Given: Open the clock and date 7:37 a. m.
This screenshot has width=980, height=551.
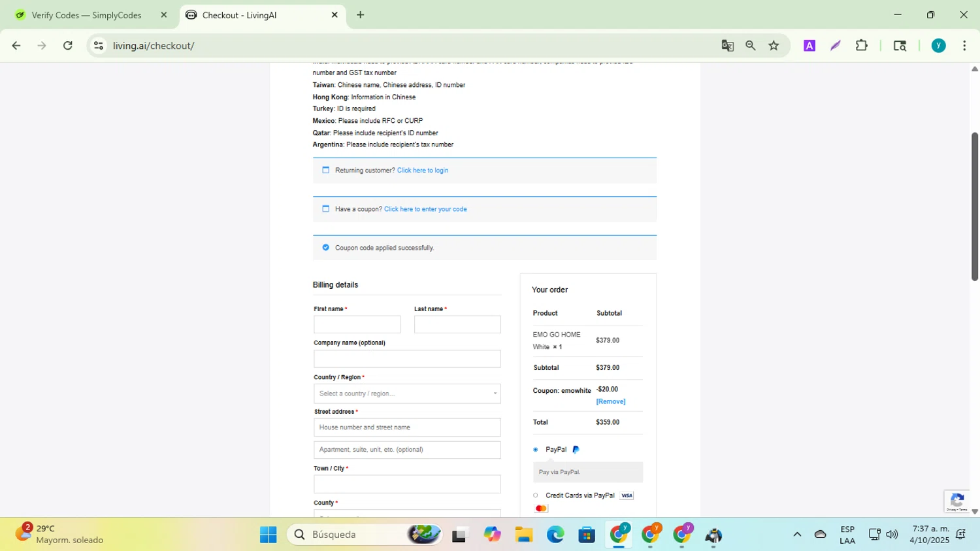Looking at the screenshot, I should pyautogui.click(x=930, y=534).
